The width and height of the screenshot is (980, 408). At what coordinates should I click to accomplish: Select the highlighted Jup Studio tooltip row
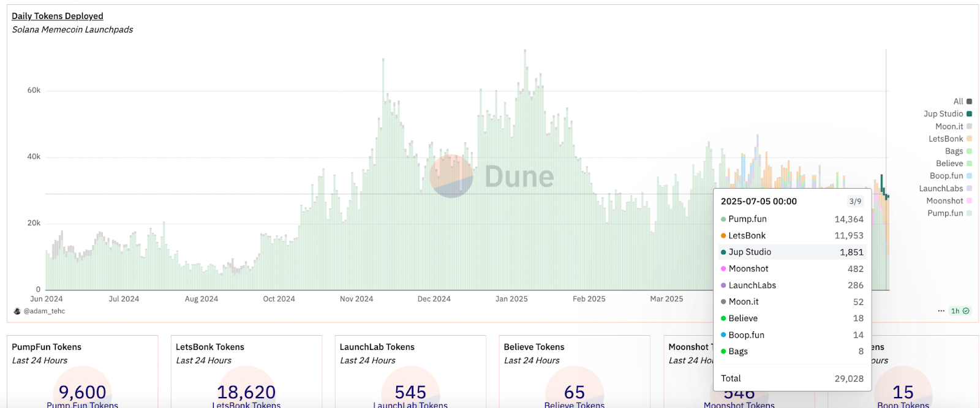792,252
